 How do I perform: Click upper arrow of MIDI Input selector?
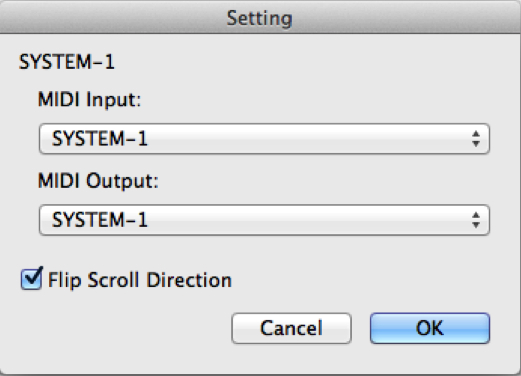[x=476, y=134]
